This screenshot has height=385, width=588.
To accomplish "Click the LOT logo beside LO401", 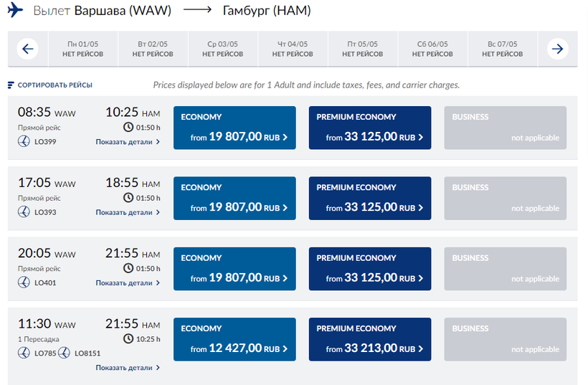I will [24, 282].
